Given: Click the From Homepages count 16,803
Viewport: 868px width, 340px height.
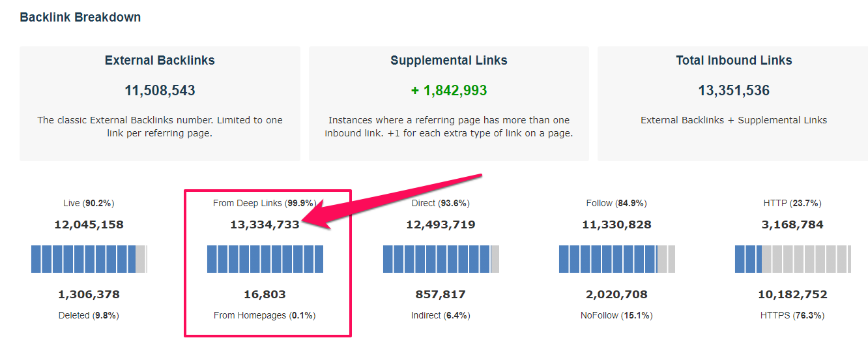Looking at the screenshot, I should [265, 294].
